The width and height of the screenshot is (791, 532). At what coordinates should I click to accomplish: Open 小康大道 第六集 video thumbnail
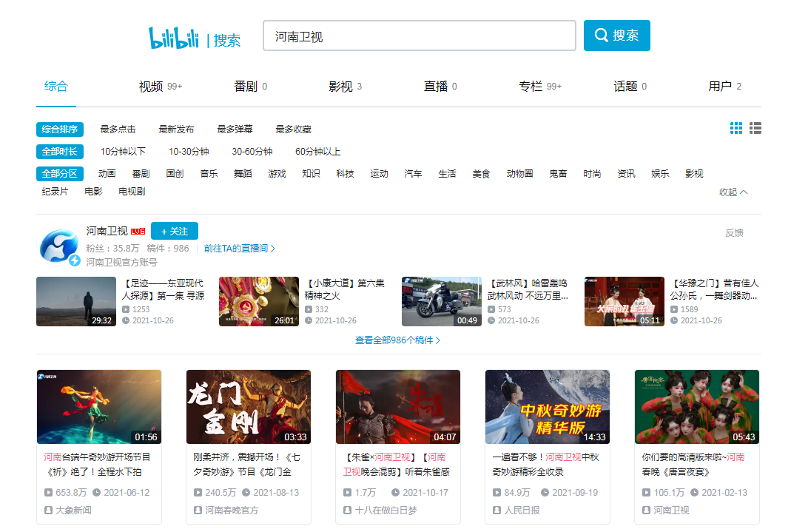pos(259,302)
